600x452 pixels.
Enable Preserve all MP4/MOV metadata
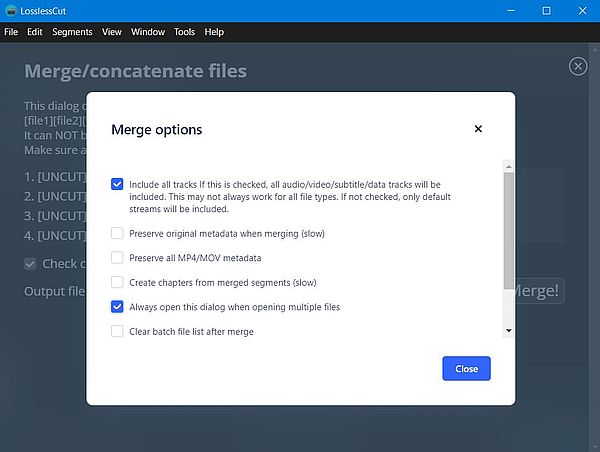[x=117, y=258]
